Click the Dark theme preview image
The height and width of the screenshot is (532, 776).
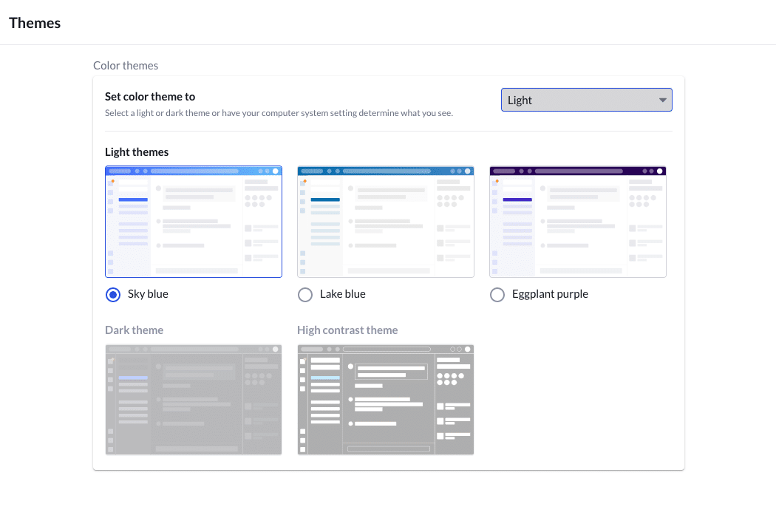(194, 400)
